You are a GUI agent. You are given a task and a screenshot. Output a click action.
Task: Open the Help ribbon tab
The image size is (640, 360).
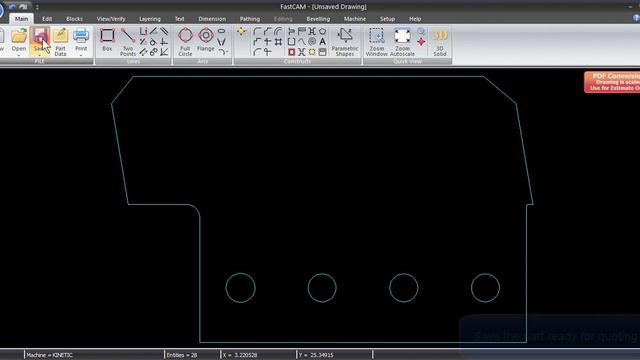pyautogui.click(x=415, y=19)
